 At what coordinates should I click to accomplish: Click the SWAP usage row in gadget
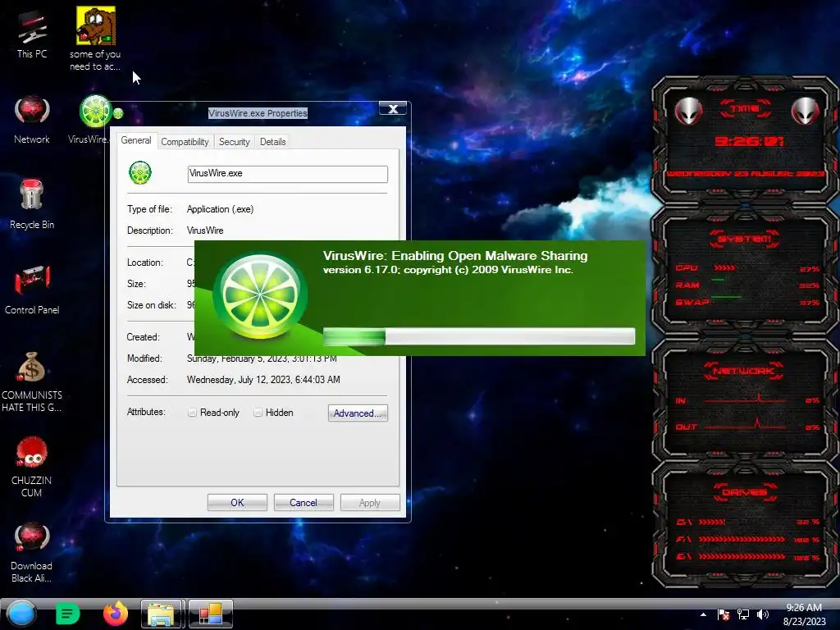[x=747, y=302]
